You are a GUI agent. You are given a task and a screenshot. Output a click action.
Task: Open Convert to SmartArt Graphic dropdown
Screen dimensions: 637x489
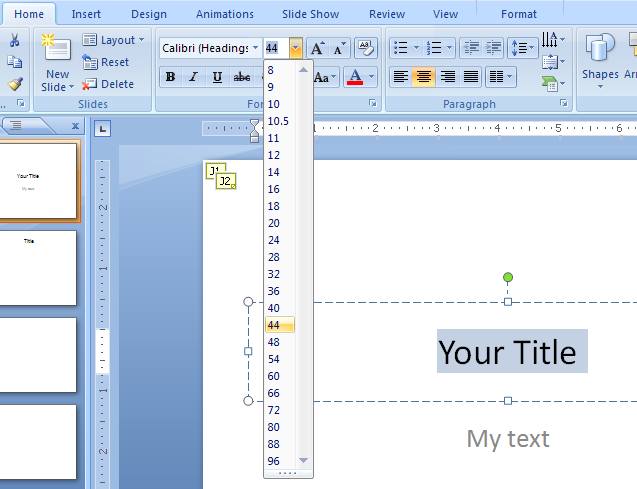(553, 84)
